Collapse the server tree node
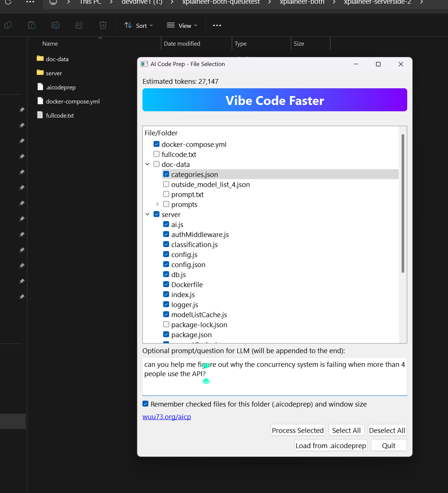This screenshot has height=493, width=448. click(148, 214)
